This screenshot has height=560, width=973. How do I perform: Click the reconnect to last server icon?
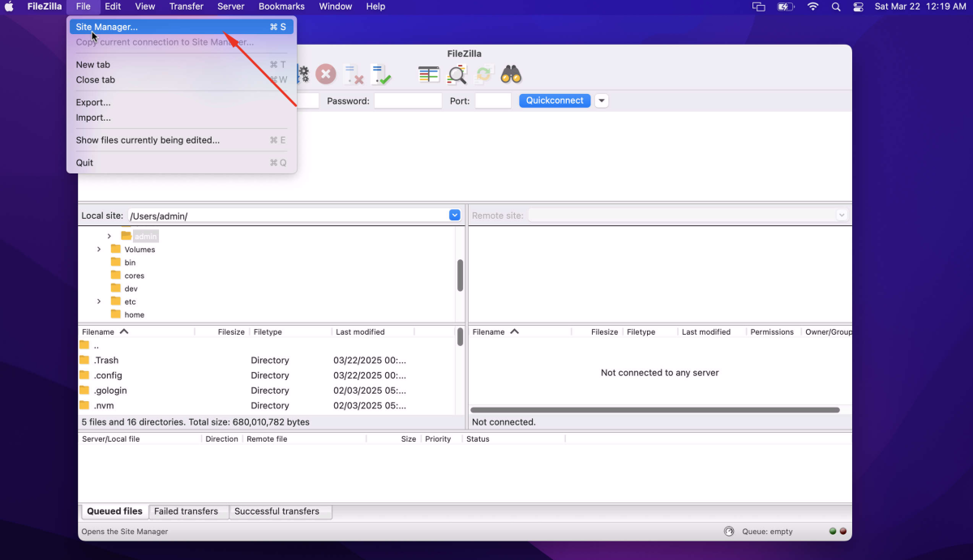381,75
